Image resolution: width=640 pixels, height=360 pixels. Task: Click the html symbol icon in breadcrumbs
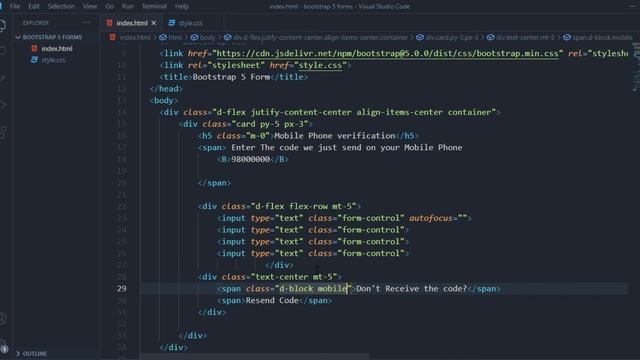point(163,37)
